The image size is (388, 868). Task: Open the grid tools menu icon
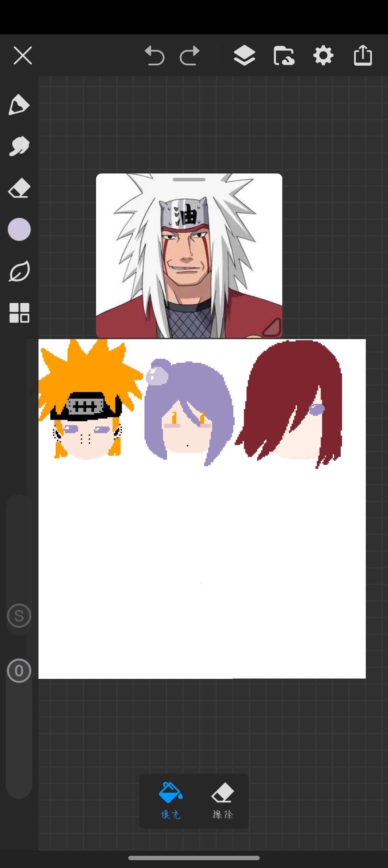tap(19, 313)
